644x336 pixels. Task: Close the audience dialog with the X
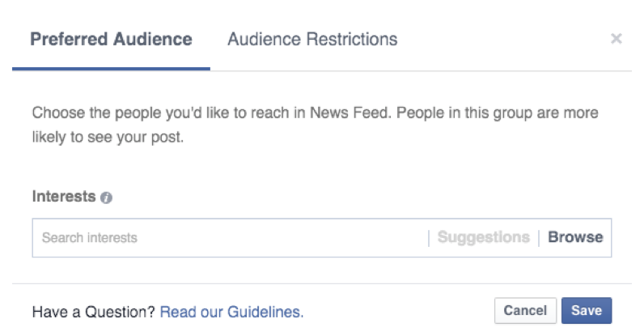pos(616,39)
